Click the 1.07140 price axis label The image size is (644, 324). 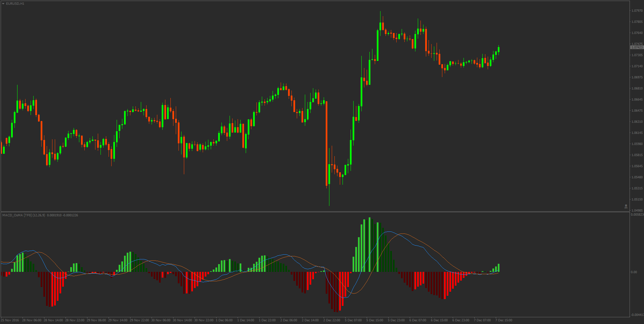click(x=637, y=66)
